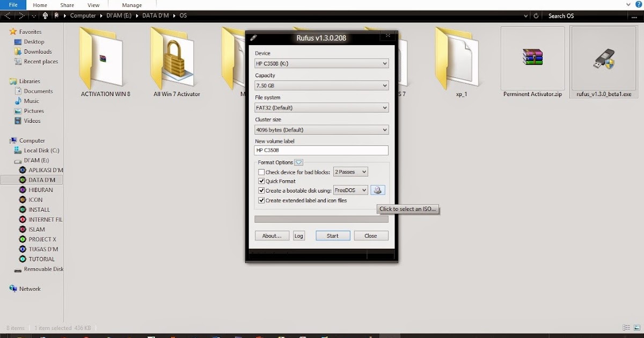Click the Close button in Rufus

(371, 236)
